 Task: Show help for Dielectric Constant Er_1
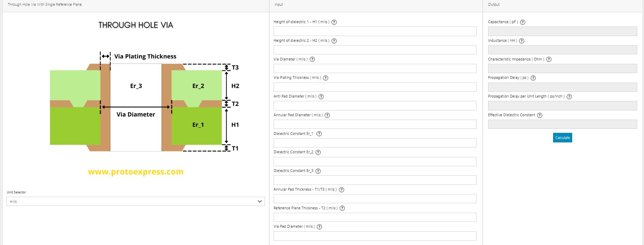pyautogui.click(x=319, y=134)
